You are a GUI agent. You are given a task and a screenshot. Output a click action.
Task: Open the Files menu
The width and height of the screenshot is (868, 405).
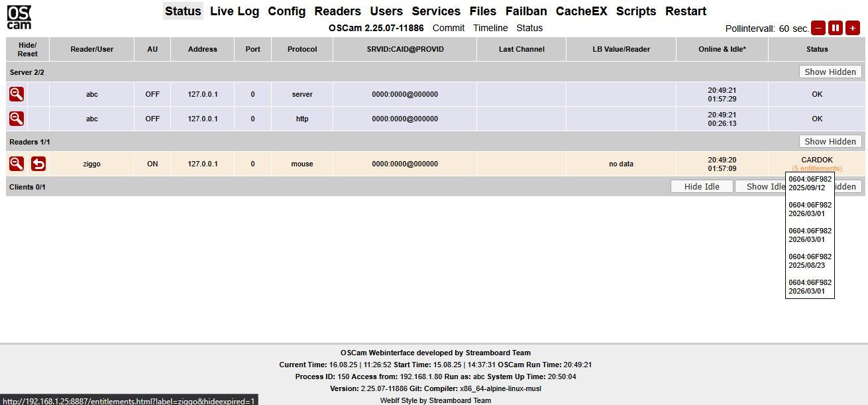click(x=483, y=11)
